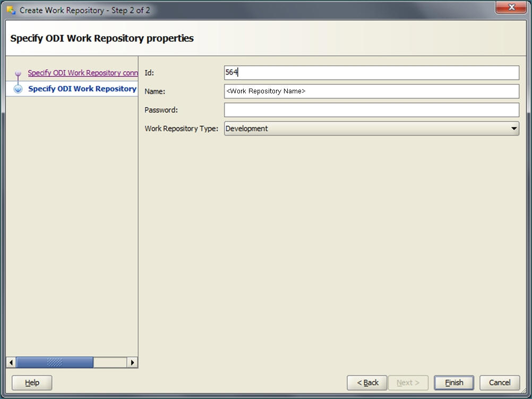Viewport: 532px width, 399px height.
Task: Go to Specify ODI Work Repository connection step
Action: click(83, 73)
